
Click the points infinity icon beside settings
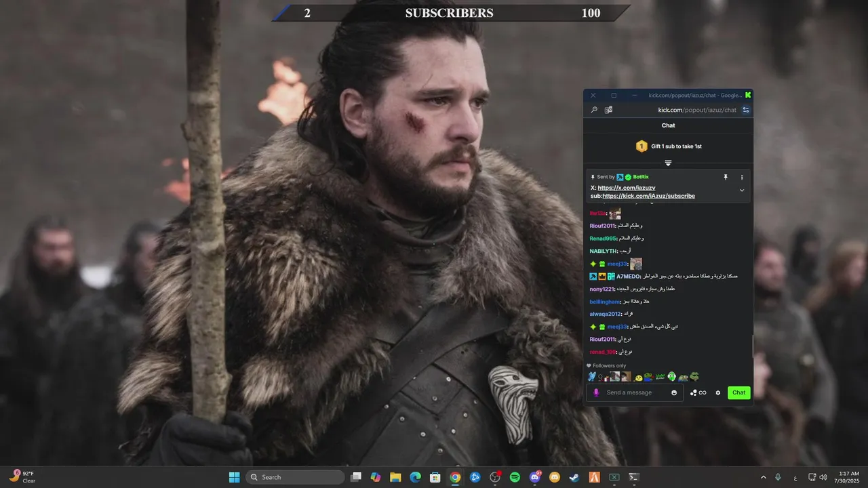point(698,392)
